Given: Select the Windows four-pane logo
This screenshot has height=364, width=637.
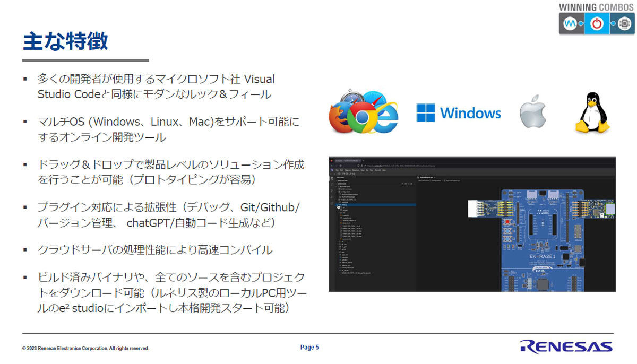Looking at the screenshot, I should [x=425, y=112].
